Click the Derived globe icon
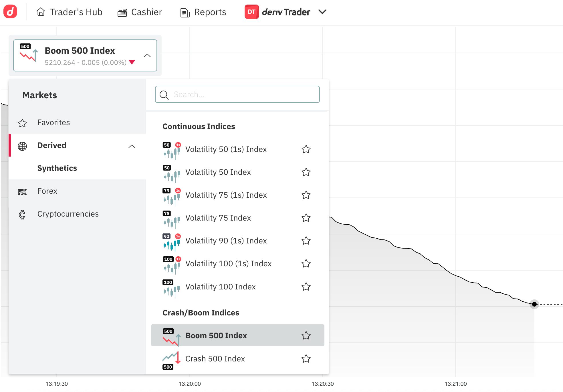 [22, 146]
